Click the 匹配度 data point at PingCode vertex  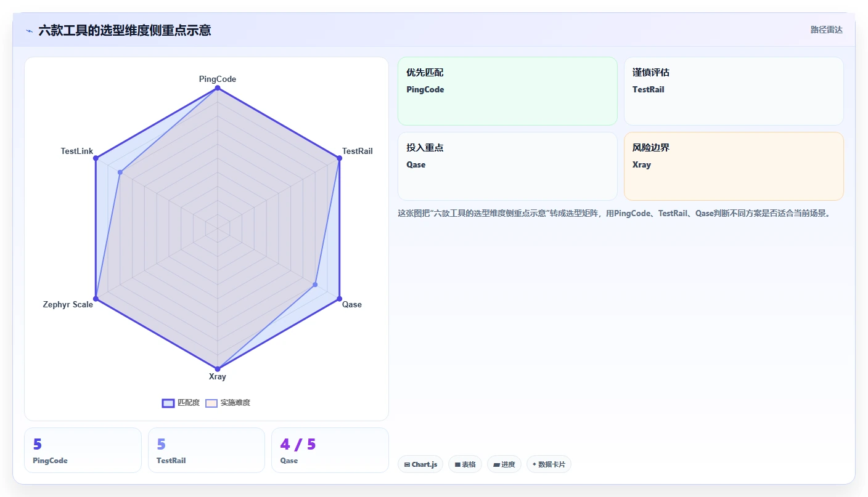(x=218, y=88)
